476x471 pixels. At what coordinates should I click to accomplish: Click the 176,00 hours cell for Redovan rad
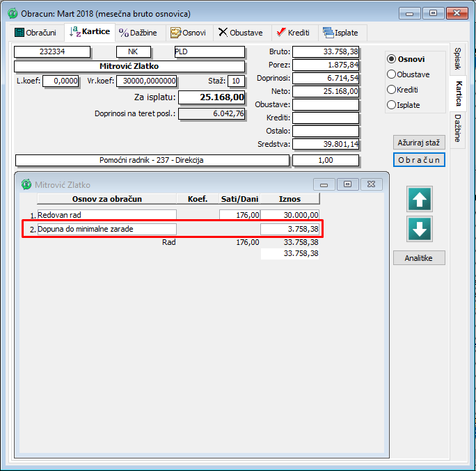pyautogui.click(x=240, y=215)
